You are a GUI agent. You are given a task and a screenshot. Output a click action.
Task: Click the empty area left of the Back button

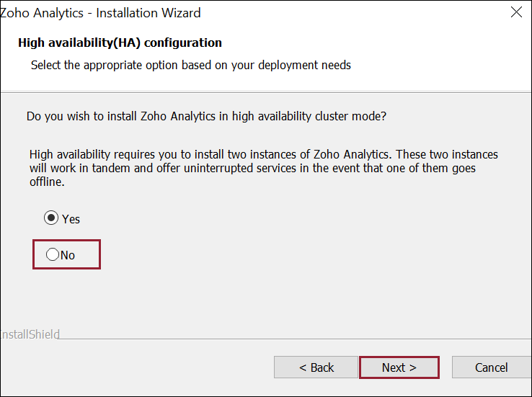pos(144,367)
